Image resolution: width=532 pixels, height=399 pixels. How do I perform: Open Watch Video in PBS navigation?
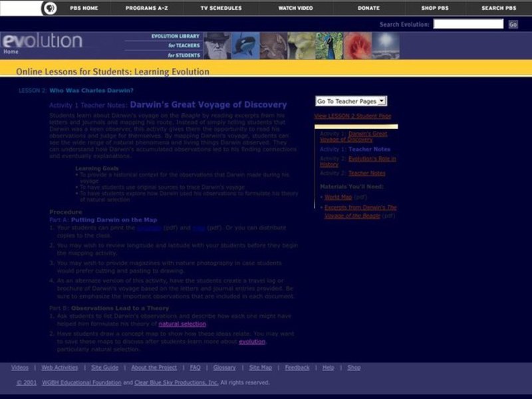pyautogui.click(x=296, y=8)
